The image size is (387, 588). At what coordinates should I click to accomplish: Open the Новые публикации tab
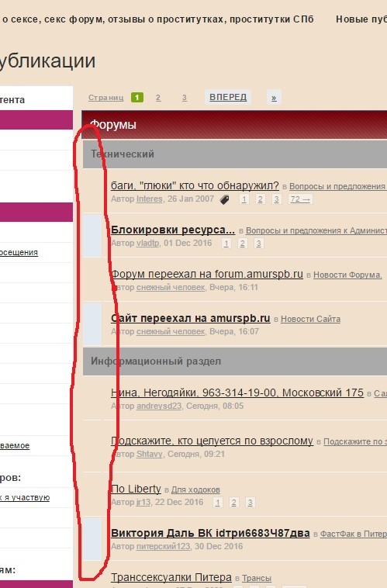click(361, 19)
